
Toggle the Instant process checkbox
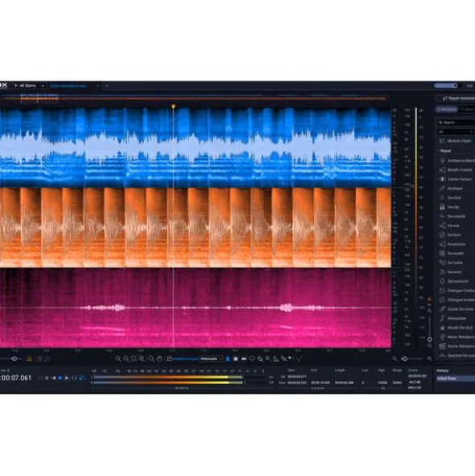click(169, 359)
